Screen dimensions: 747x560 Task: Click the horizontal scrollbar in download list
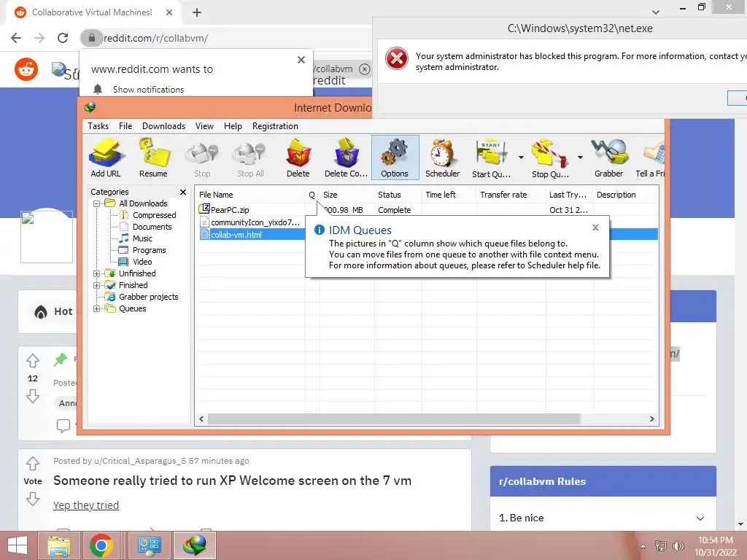(x=394, y=419)
